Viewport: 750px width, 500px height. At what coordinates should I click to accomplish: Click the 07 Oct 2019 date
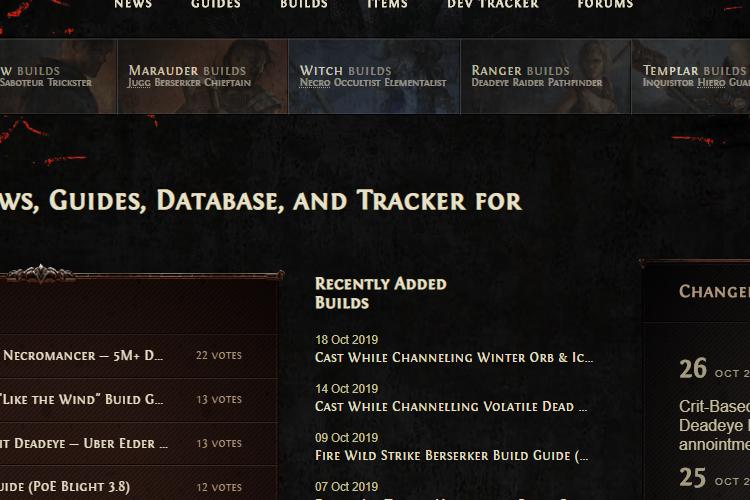(x=346, y=487)
